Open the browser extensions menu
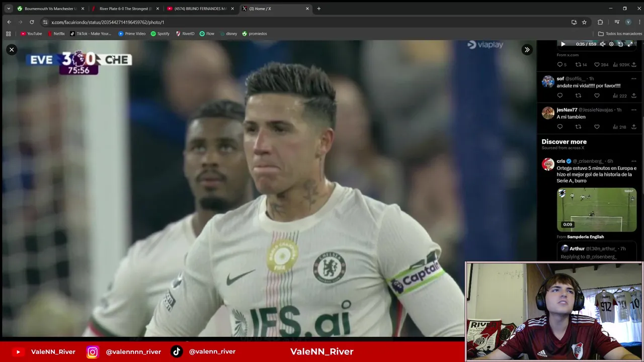The height and width of the screenshot is (362, 644). click(600, 22)
